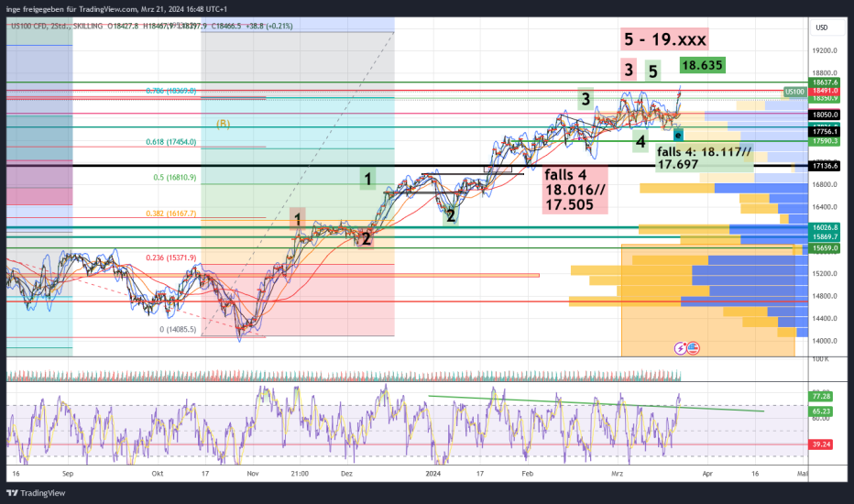This screenshot has width=854, height=504.
Task: Click the red lightning event icon
Action: pos(680,348)
